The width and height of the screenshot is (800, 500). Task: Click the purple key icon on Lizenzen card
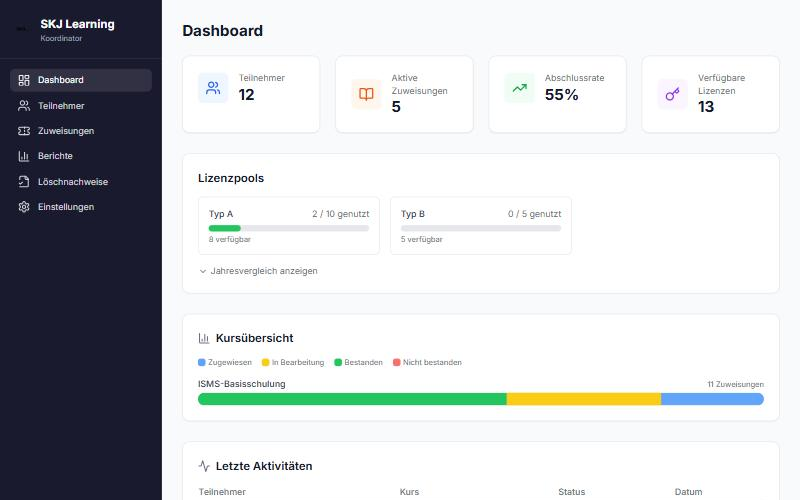(672, 94)
